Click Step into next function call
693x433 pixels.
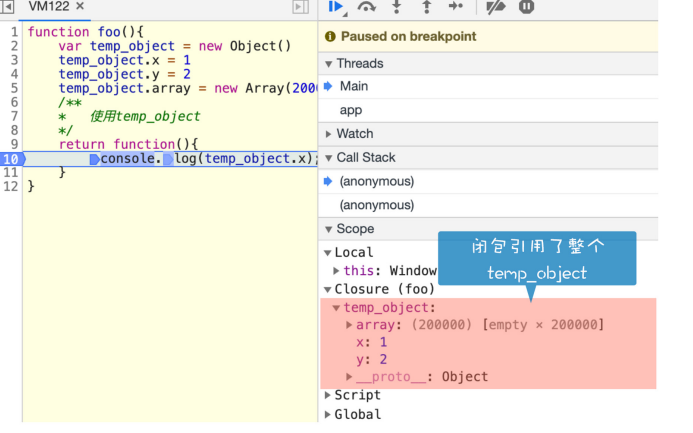397,7
